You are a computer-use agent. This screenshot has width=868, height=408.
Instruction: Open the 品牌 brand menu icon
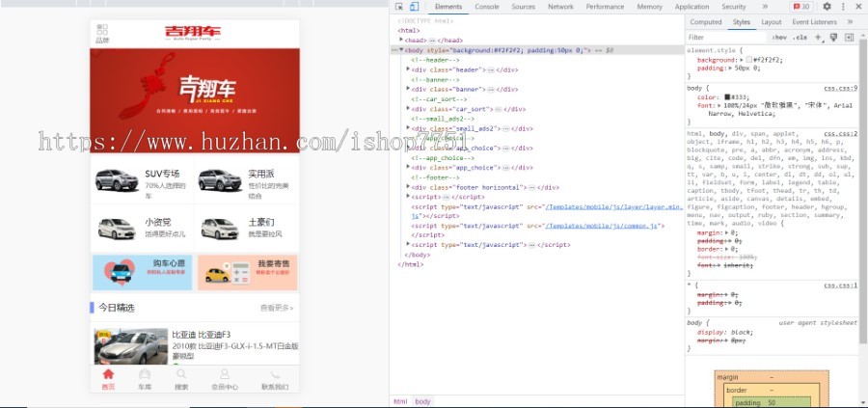click(103, 34)
